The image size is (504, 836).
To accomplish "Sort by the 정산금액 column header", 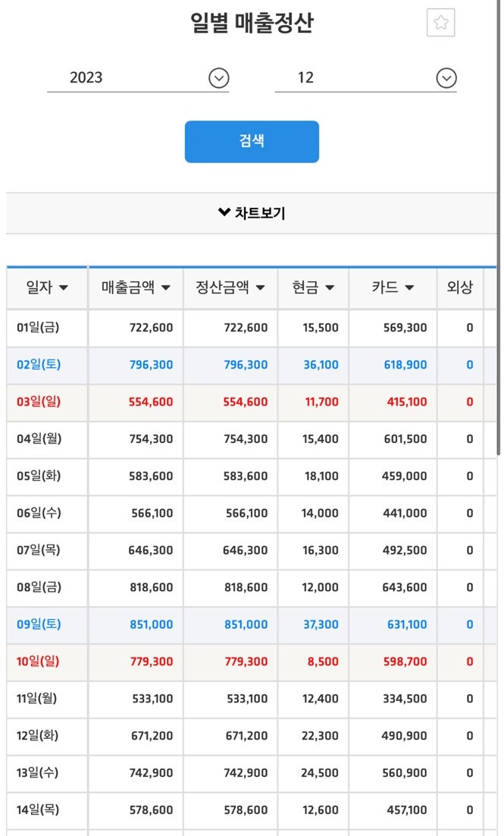I will point(230,288).
